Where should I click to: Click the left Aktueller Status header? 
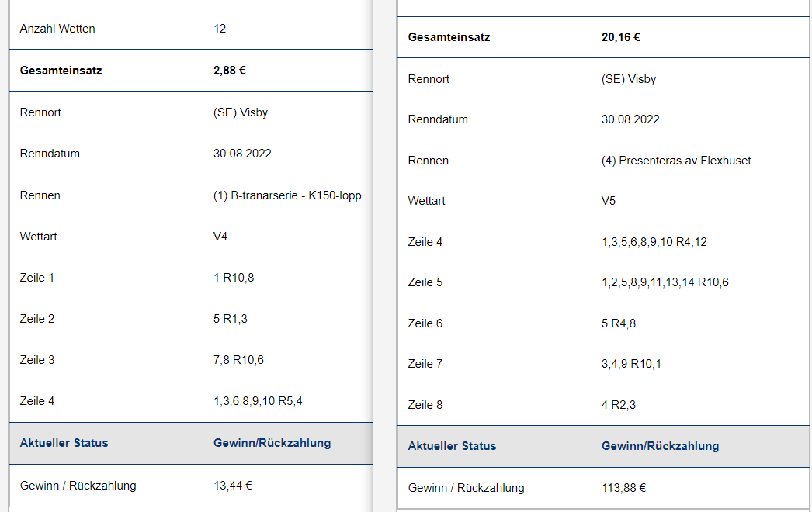[64, 443]
